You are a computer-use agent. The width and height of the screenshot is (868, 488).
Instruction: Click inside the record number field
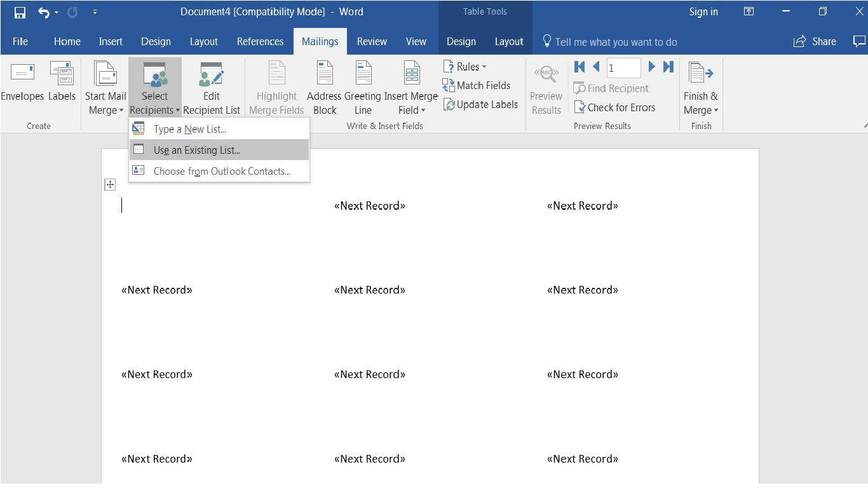click(x=623, y=67)
